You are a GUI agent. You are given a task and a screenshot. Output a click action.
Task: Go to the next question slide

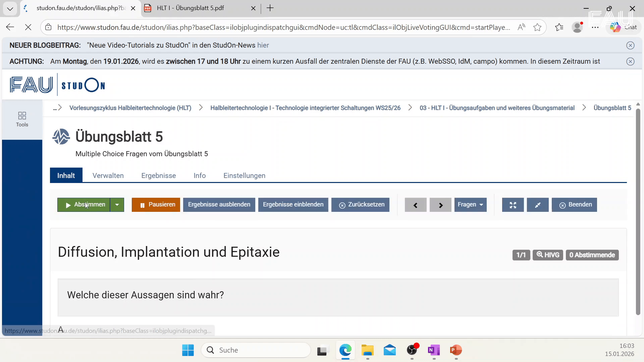coord(440,204)
